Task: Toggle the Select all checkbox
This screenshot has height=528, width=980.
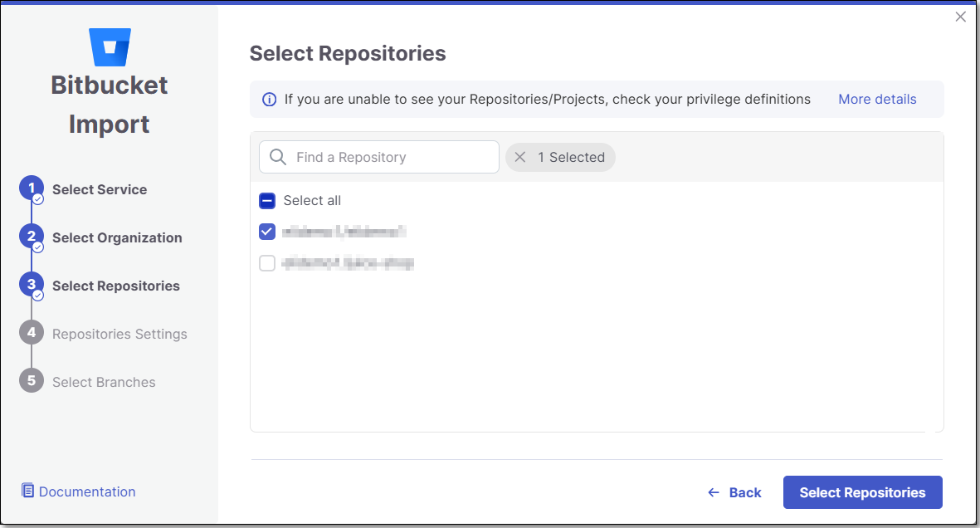Action: pyautogui.click(x=267, y=201)
